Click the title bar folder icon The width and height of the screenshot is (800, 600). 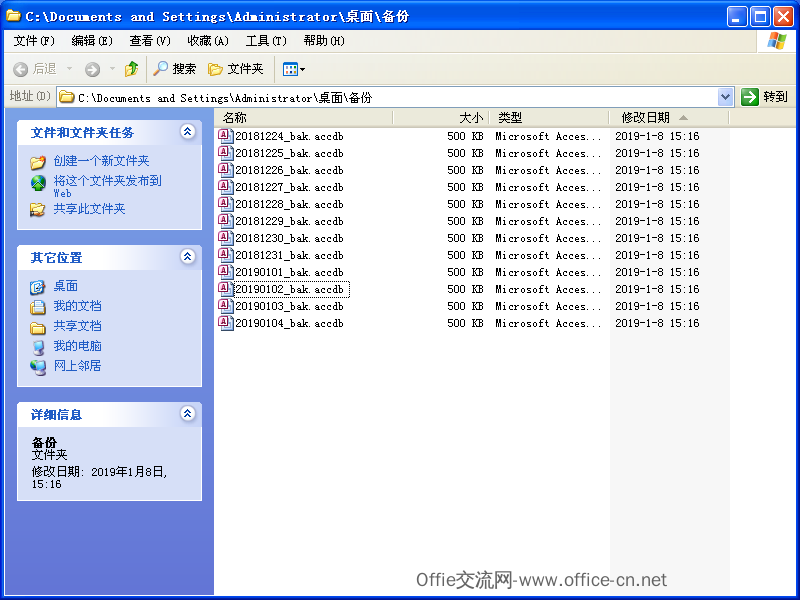coord(14,16)
